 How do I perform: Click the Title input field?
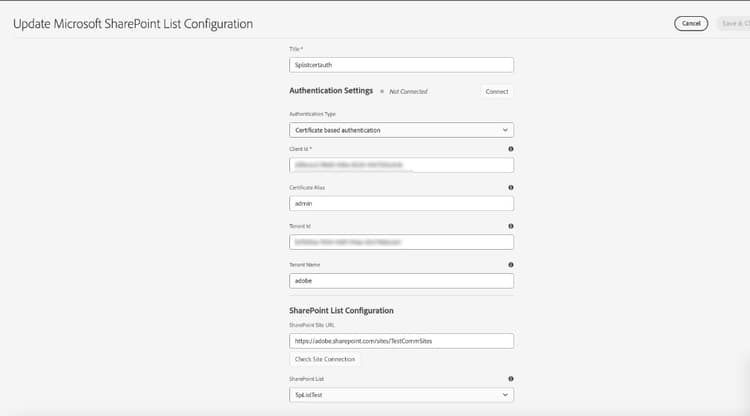401,65
